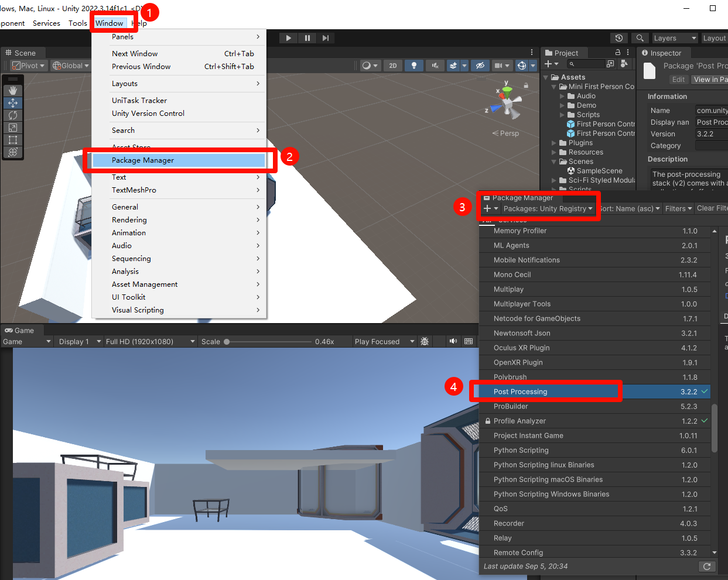
Task: Toggle the Project panel lock
Action: coord(617,53)
